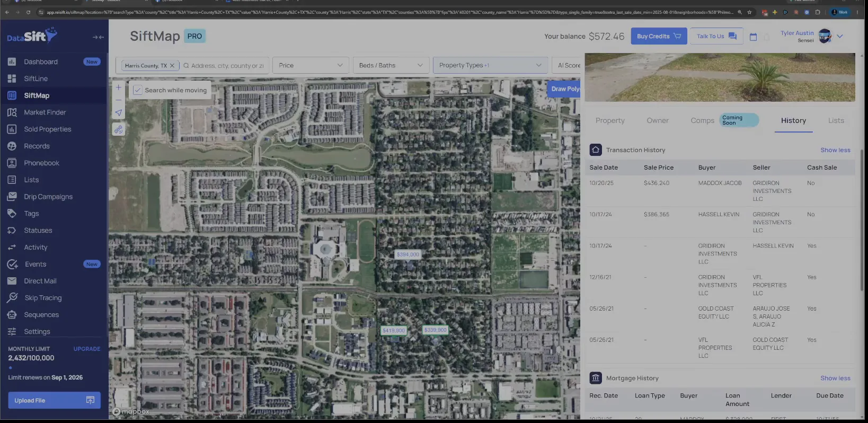Toggle the satellite map view icon

coord(119,129)
